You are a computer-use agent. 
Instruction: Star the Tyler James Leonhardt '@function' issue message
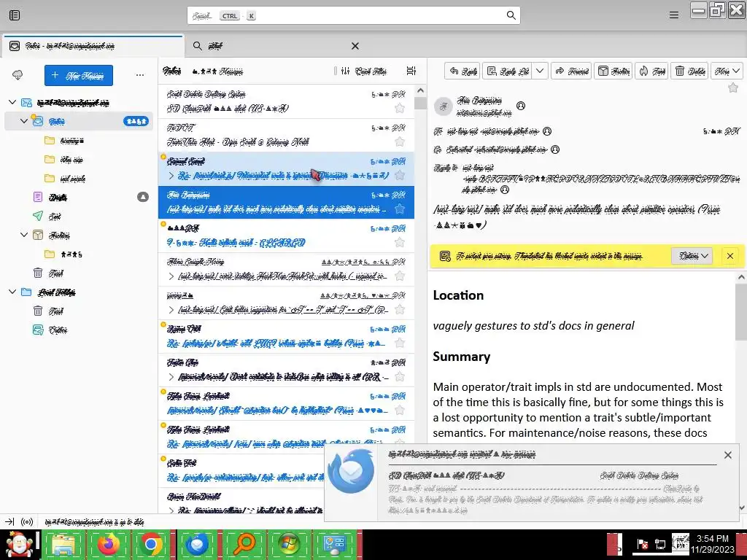(x=400, y=410)
